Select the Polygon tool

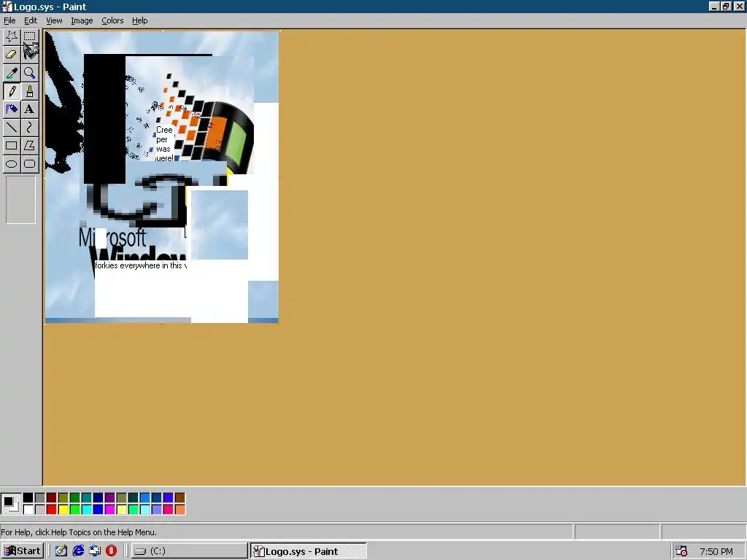point(29,145)
